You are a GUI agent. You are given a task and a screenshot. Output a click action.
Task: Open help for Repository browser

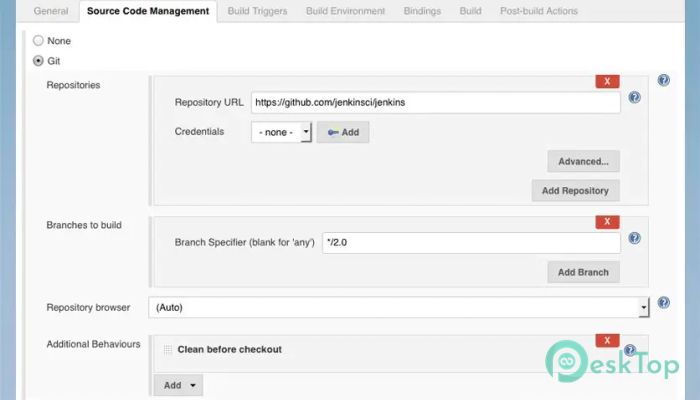pyautogui.click(x=663, y=303)
